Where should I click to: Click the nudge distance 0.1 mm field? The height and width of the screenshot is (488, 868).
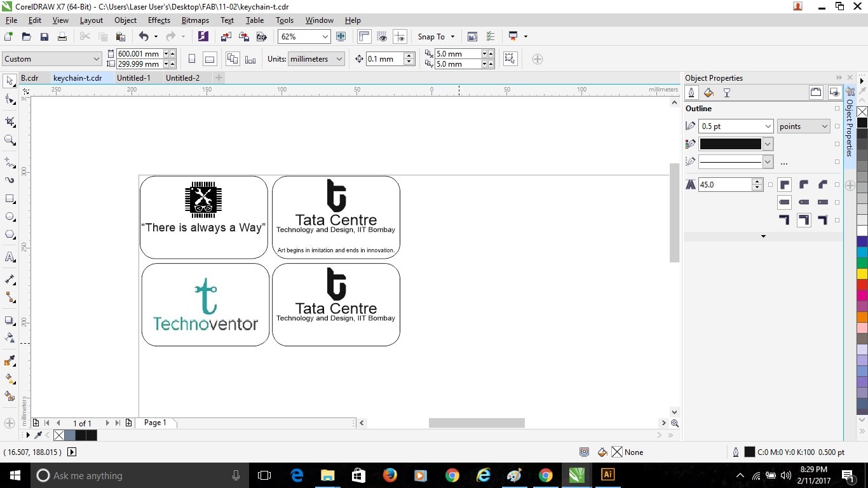click(384, 59)
